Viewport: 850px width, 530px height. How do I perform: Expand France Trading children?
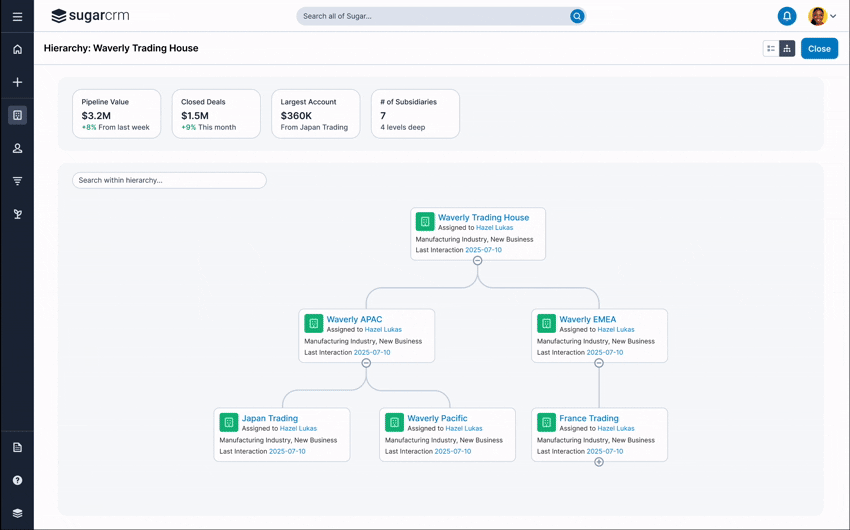point(599,462)
